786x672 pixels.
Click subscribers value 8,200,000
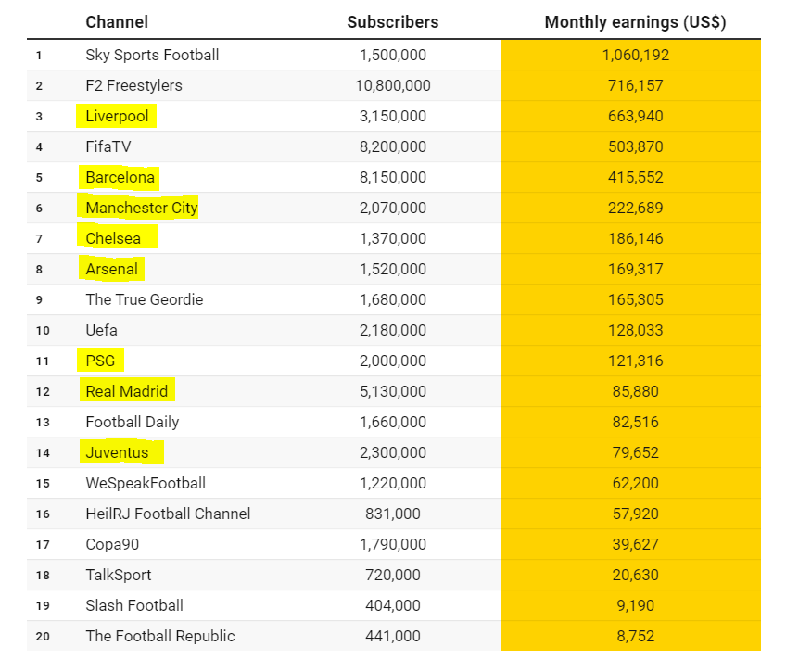pos(392,146)
